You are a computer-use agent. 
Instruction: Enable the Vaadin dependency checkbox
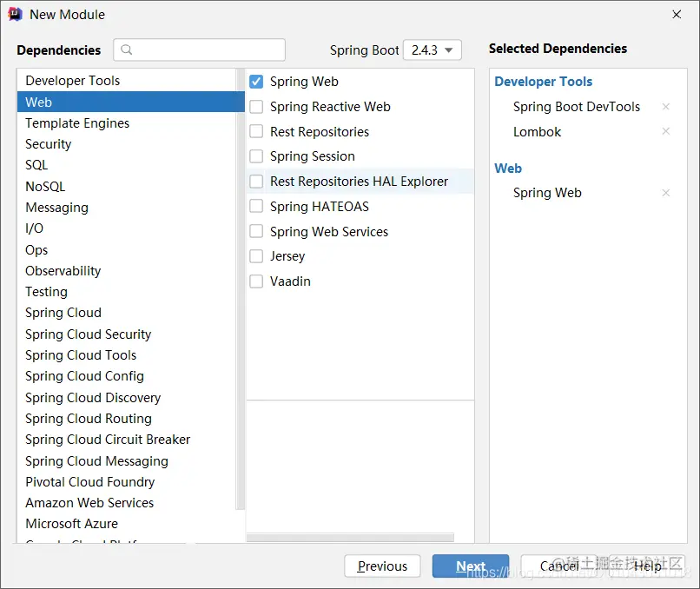(256, 281)
